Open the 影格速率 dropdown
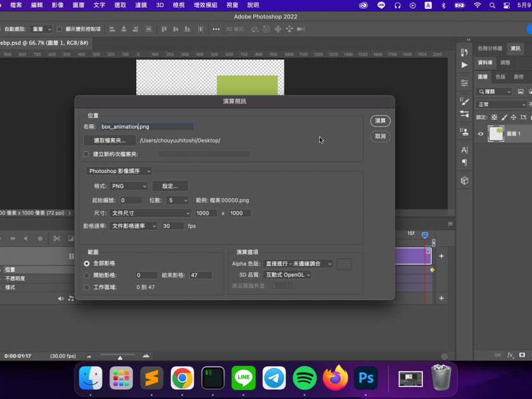 coord(134,226)
